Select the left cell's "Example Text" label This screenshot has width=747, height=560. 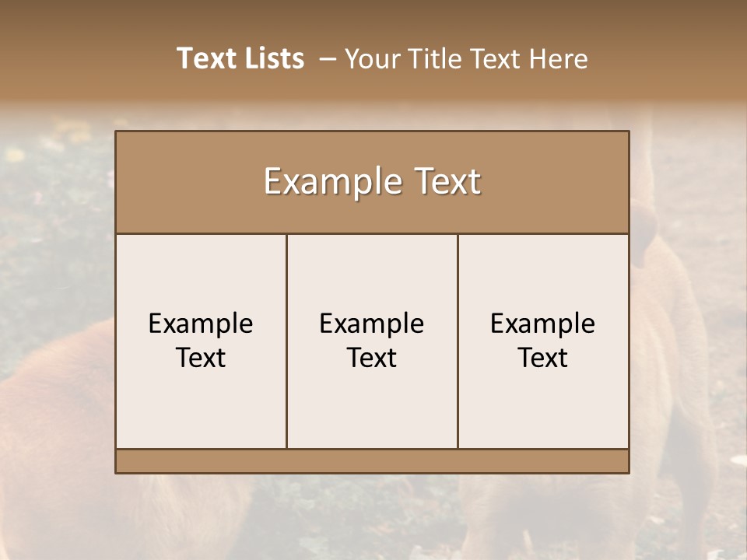pyautogui.click(x=201, y=341)
